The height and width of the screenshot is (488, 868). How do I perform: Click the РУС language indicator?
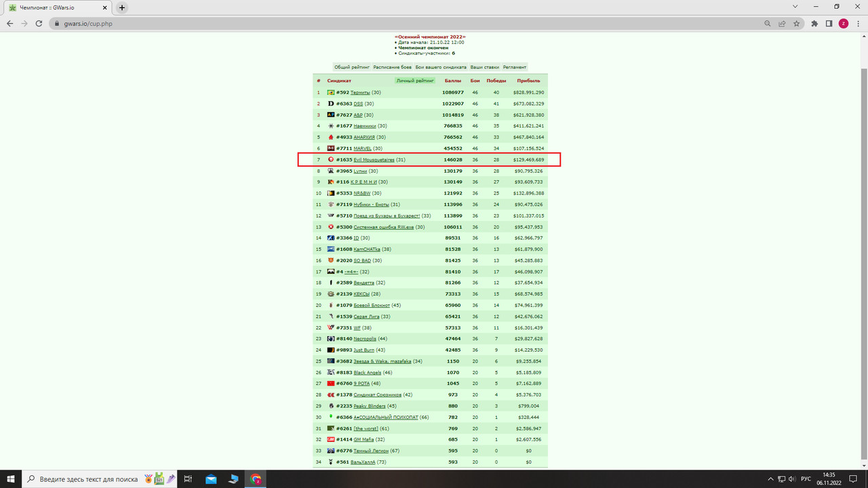click(x=806, y=479)
